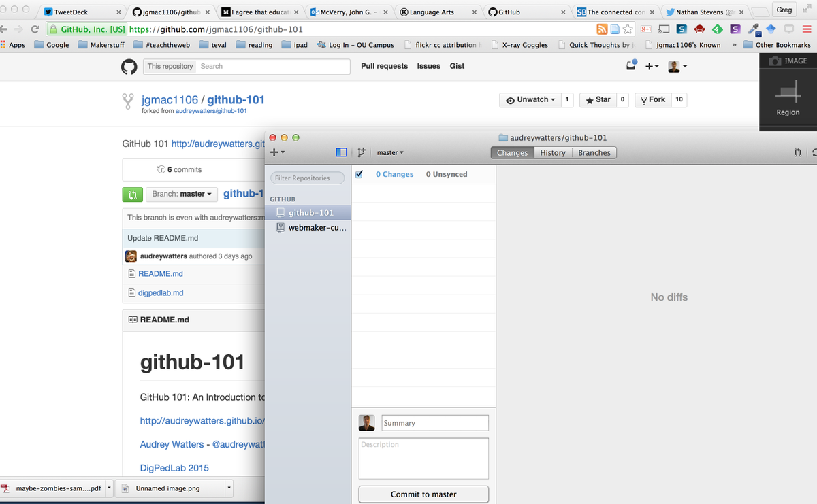Click Pull requests in GitHub header

pyautogui.click(x=384, y=66)
